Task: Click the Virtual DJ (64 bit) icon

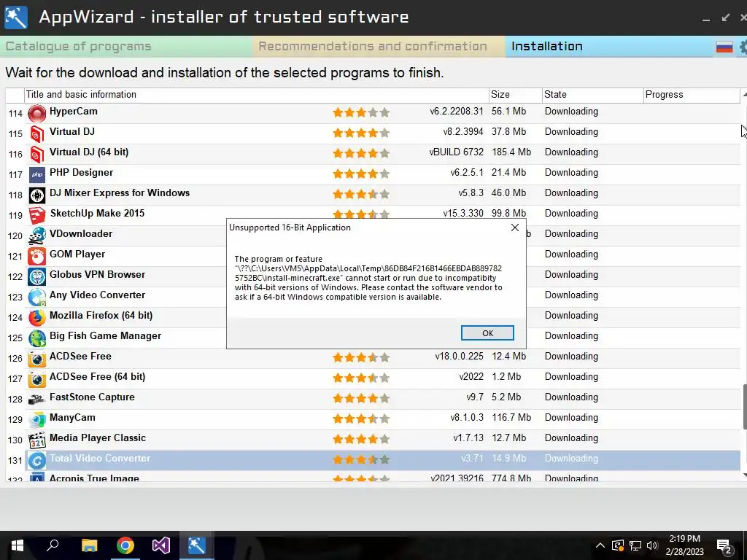Action: tap(36, 155)
